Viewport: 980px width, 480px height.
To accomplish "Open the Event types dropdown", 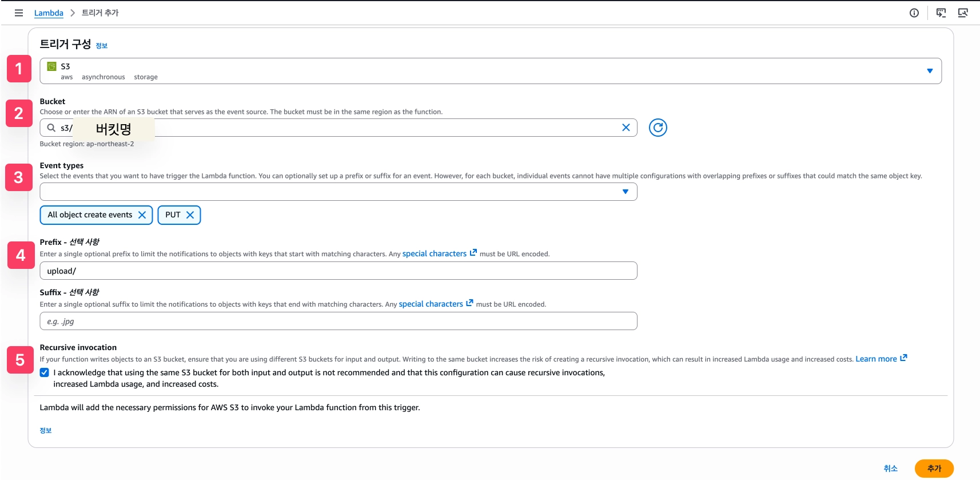I will pyautogui.click(x=338, y=192).
